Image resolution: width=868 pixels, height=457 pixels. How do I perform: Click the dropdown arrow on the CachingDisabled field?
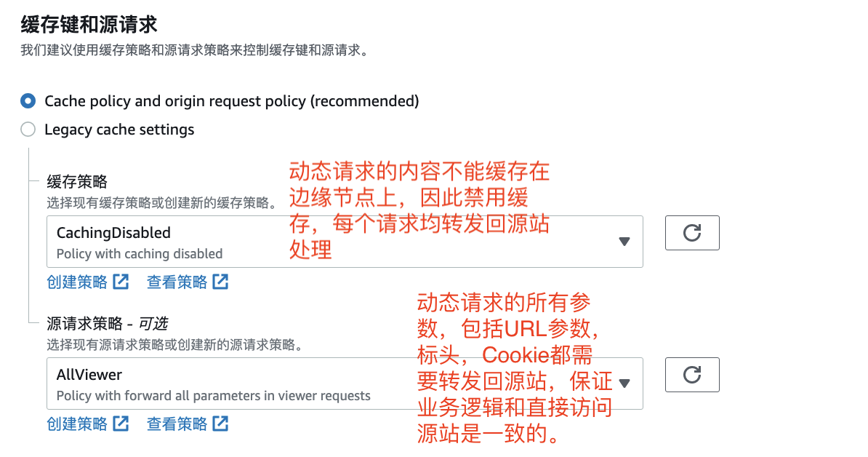pos(624,241)
